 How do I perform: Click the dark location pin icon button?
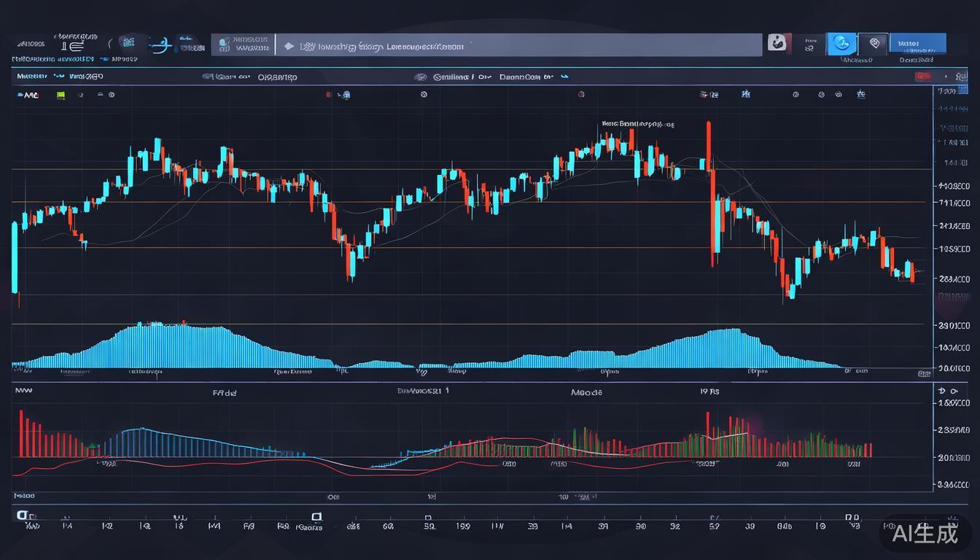[874, 44]
